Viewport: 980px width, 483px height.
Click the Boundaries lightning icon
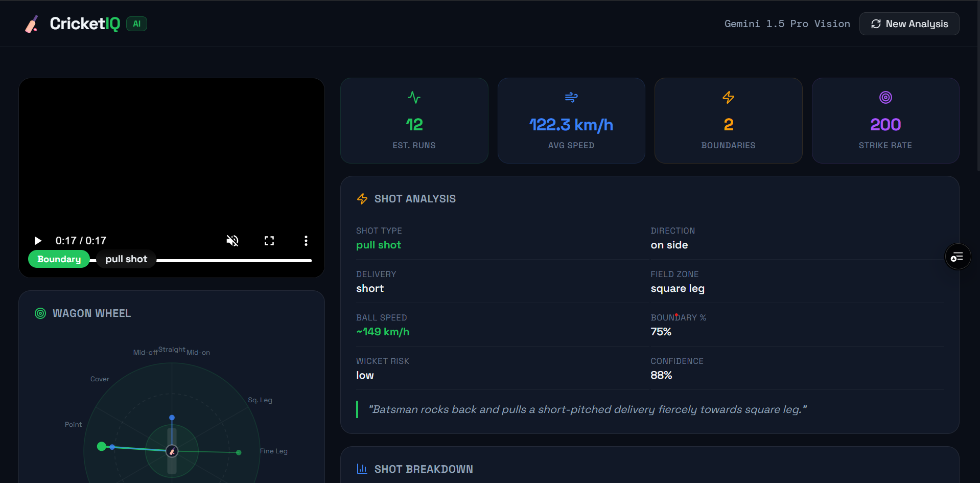[x=728, y=97]
